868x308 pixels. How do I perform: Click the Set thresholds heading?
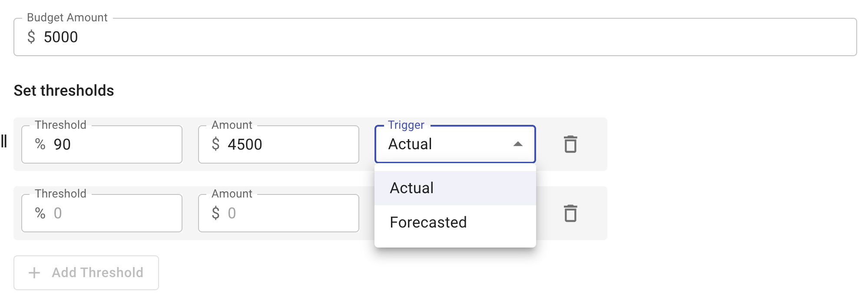coord(64,90)
